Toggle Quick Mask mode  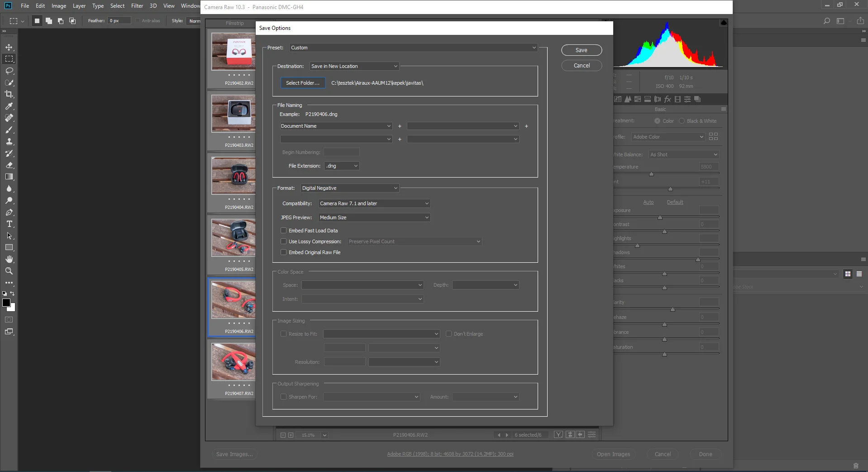pyautogui.click(x=9, y=320)
